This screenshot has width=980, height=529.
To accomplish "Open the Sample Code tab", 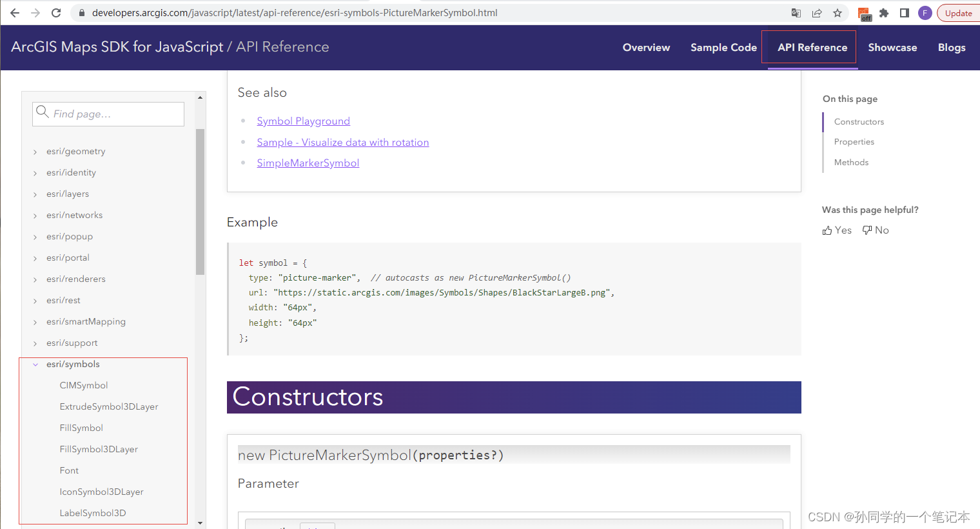I will coord(723,48).
